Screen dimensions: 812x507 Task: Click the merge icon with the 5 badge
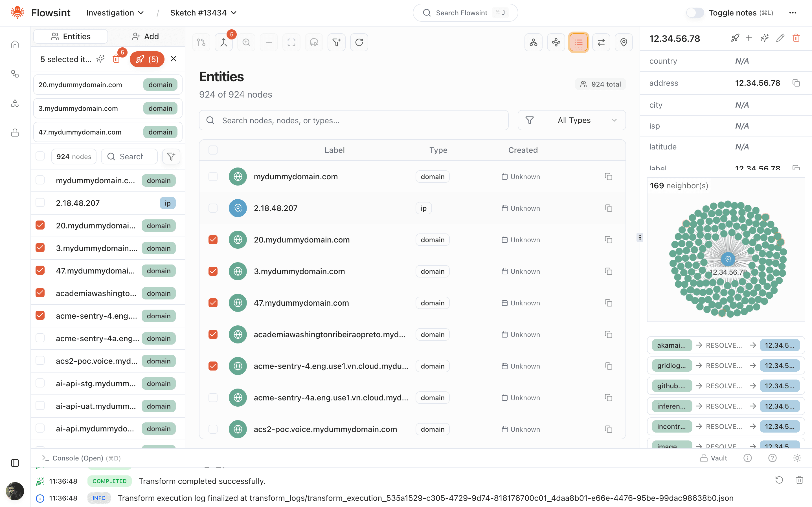(224, 42)
